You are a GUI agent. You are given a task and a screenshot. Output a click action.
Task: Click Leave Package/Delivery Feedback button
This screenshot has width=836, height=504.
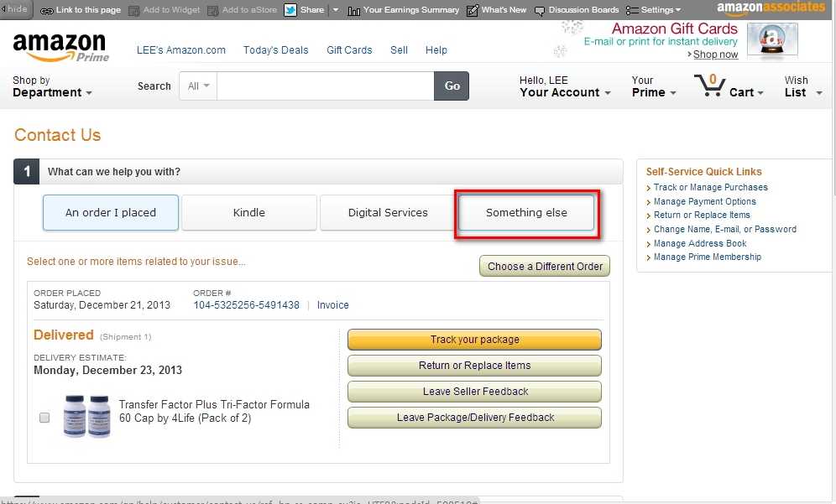[x=474, y=418]
